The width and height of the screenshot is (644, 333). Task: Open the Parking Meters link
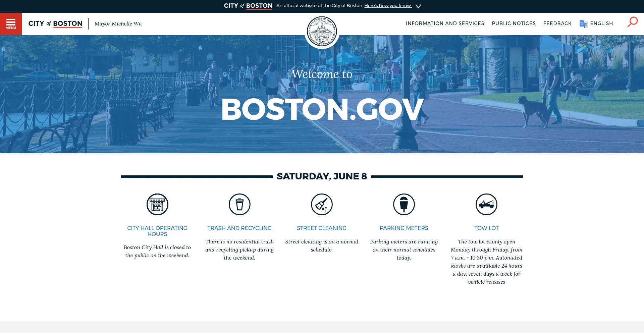404,228
